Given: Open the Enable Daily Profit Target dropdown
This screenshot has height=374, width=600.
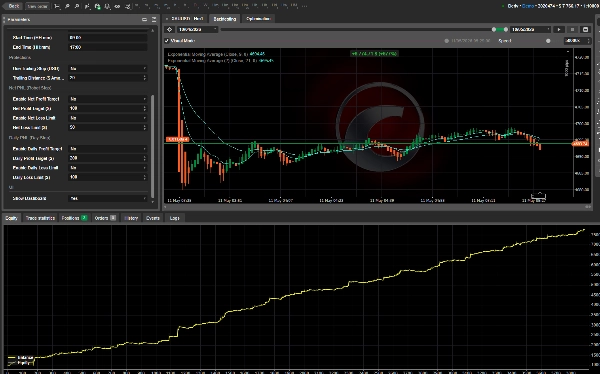Looking at the screenshot, I should click(x=108, y=149).
